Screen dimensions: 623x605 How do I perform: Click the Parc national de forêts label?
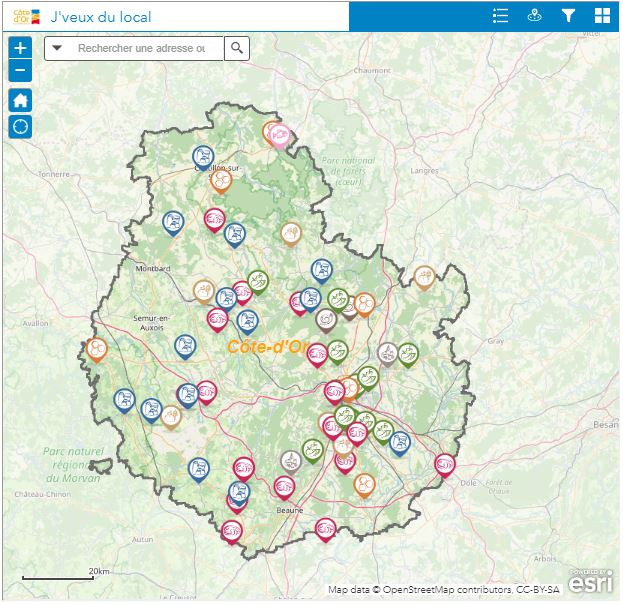click(x=348, y=171)
